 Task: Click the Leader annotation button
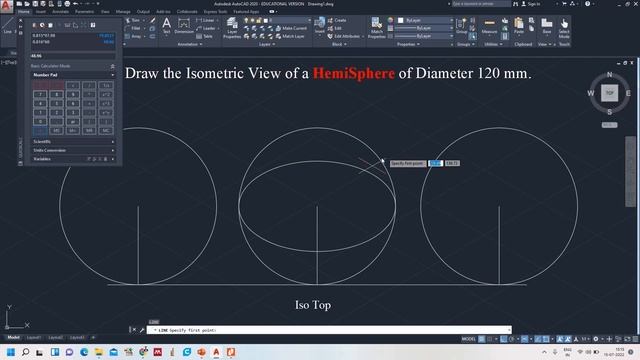206,28
